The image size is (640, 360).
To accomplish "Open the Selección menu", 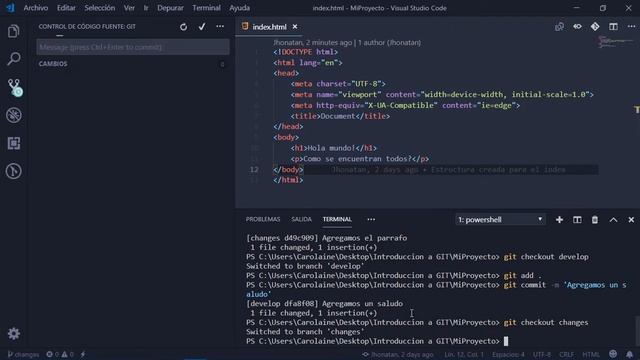I will coord(100,8).
